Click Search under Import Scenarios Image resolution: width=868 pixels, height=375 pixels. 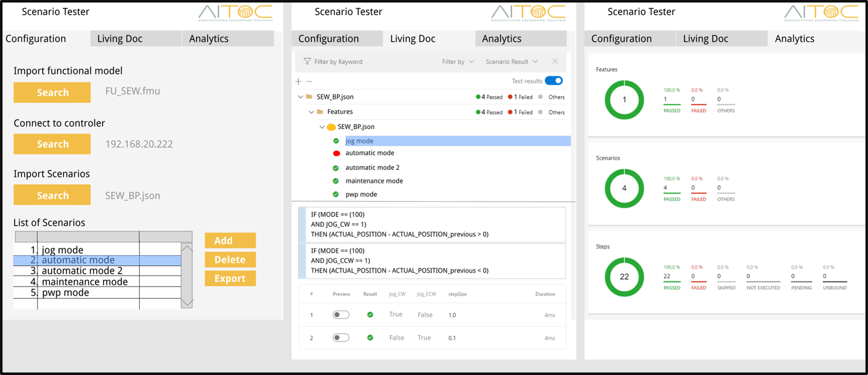tap(52, 196)
